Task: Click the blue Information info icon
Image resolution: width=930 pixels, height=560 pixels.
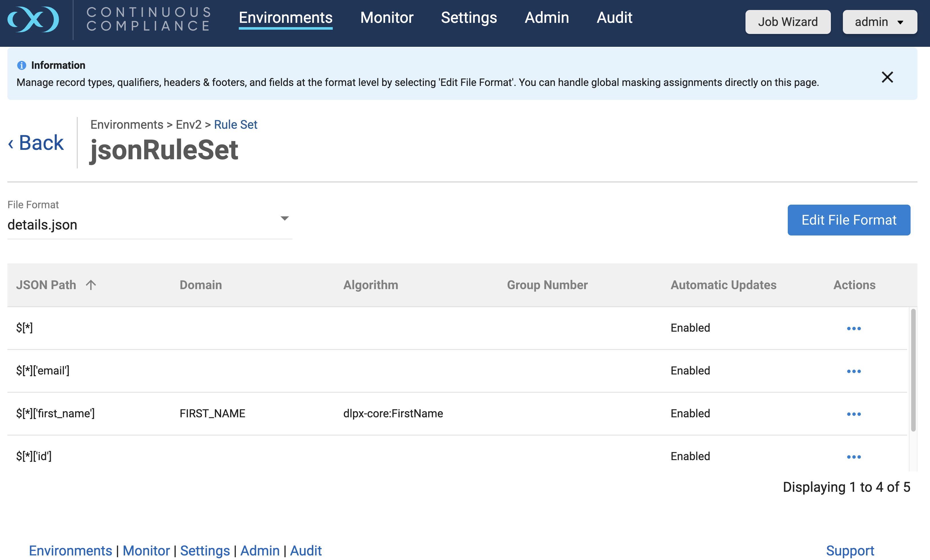Action: pos(21,65)
